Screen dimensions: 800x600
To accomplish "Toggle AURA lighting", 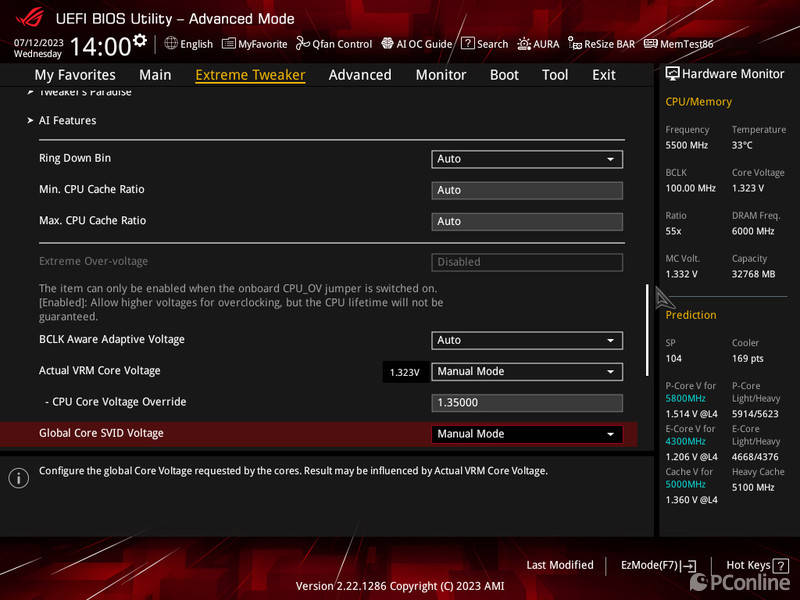I will pos(538,44).
